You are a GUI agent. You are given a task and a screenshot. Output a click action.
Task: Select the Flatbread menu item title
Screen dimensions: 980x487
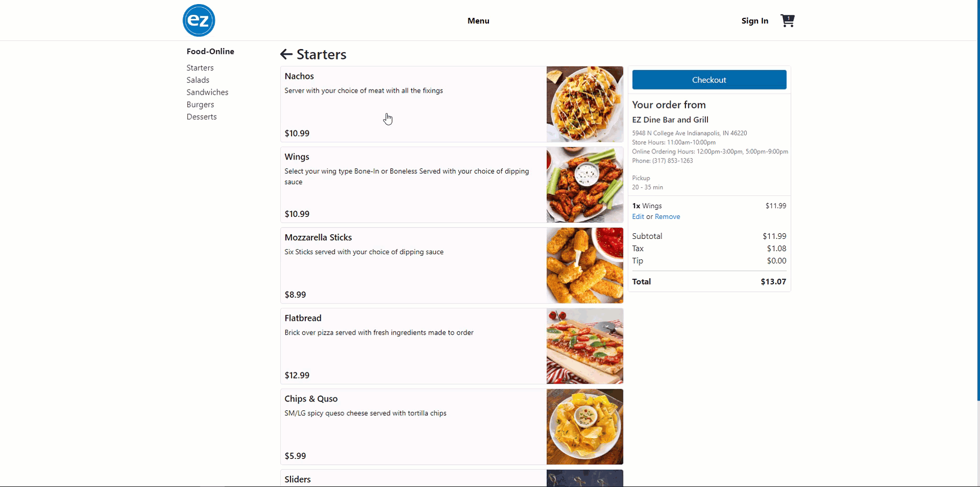[303, 318]
